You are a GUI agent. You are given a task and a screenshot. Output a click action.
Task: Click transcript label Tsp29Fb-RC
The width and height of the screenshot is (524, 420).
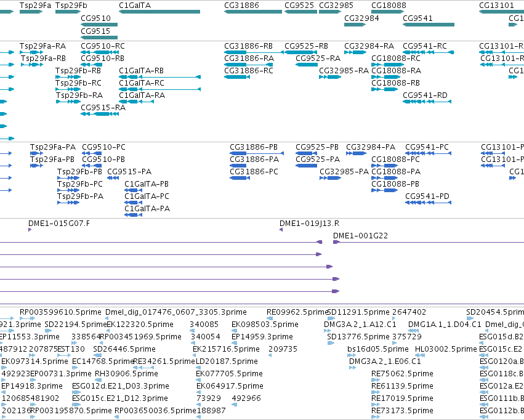click(79, 83)
